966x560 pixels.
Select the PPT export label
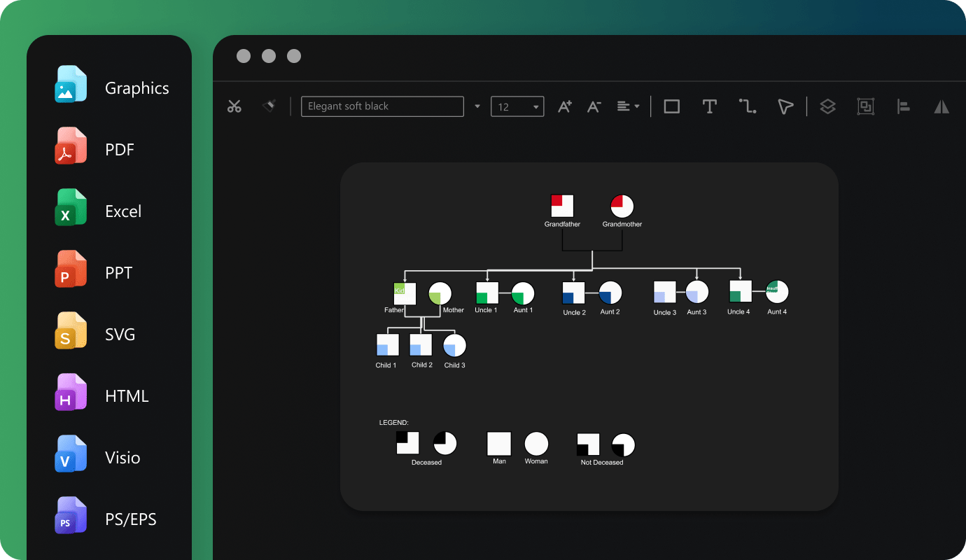119,273
